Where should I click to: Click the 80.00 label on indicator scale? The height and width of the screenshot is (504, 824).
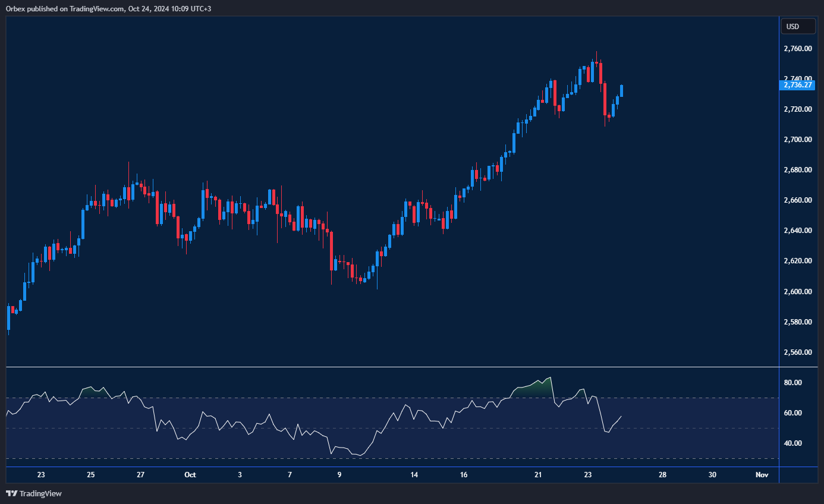(x=793, y=383)
